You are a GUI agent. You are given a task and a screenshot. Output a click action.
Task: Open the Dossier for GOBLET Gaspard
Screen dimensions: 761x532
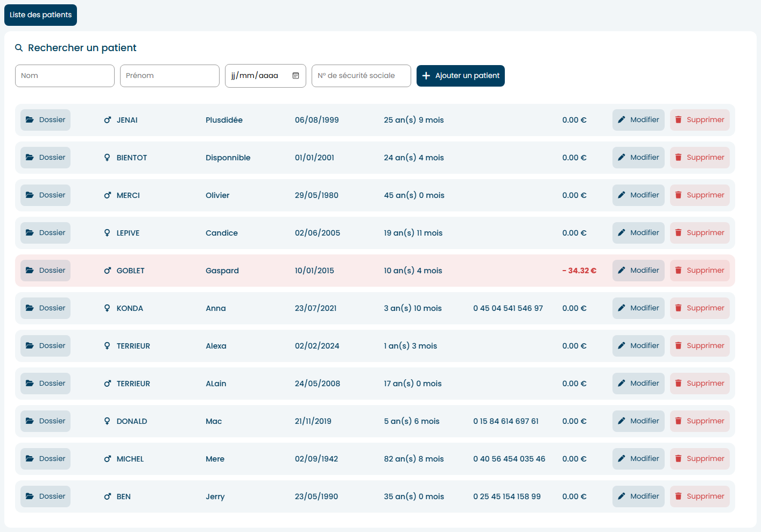(45, 270)
